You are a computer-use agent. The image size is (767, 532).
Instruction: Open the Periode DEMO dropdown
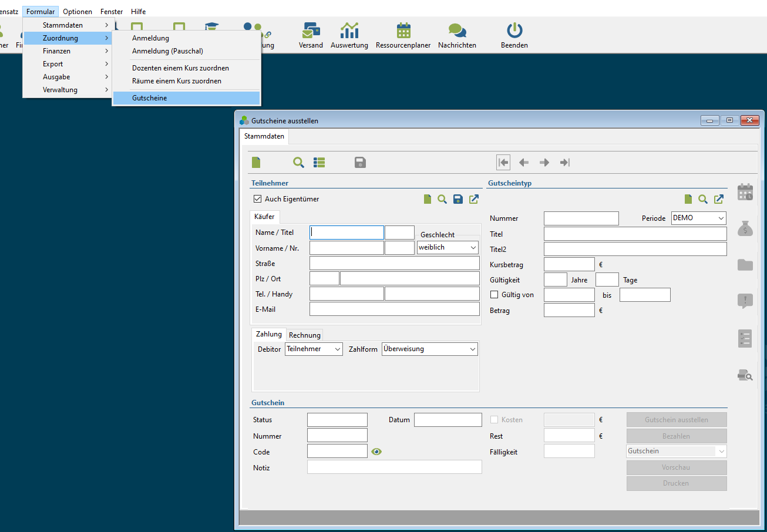(x=699, y=218)
